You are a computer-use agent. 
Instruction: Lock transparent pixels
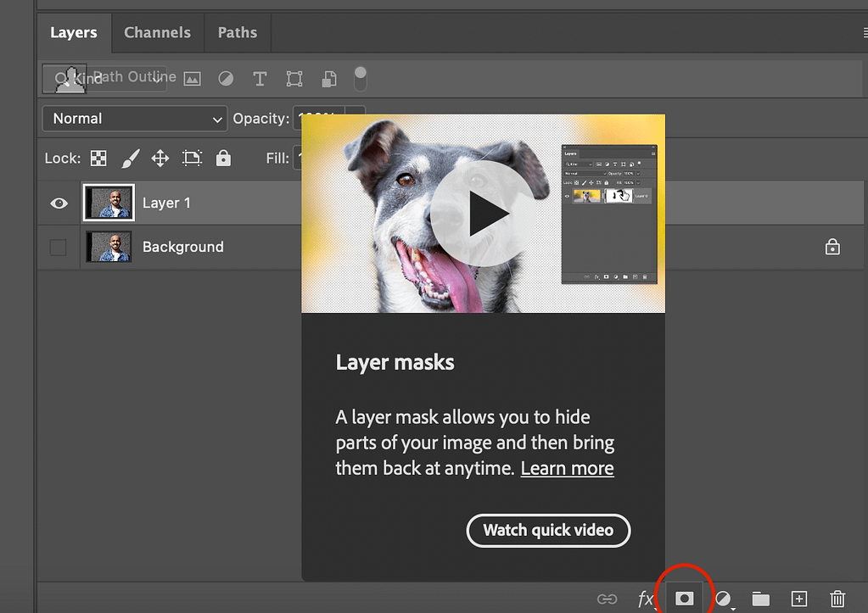click(x=99, y=158)
